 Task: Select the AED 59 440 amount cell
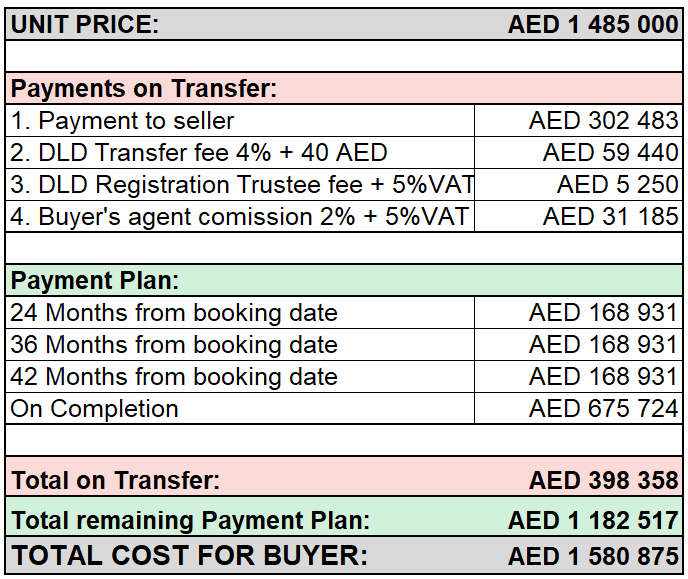[578, 153]
